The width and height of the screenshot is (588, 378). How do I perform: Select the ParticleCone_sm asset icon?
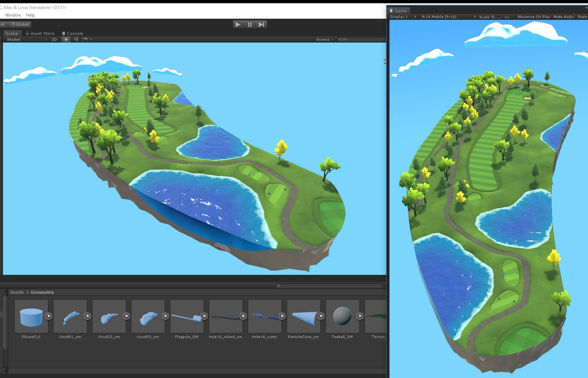coord(304,316)
